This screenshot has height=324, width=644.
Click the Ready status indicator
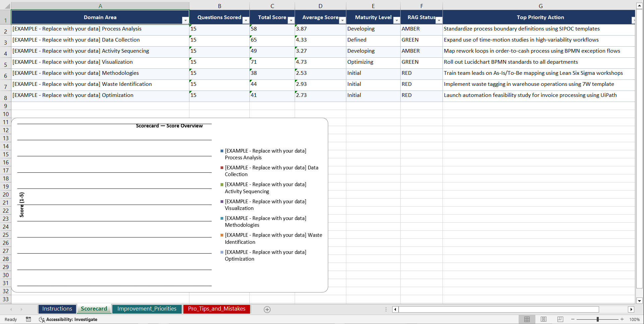10,319
